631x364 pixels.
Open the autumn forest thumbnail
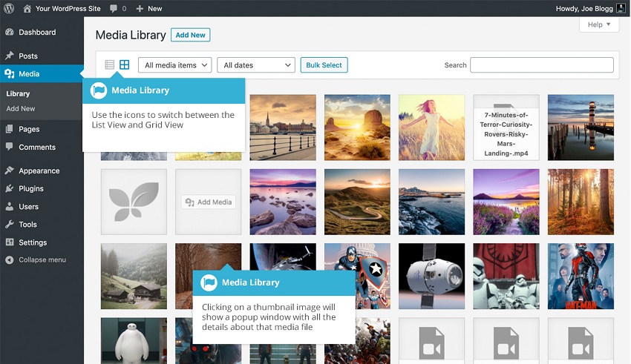click(x=581, y=202)
